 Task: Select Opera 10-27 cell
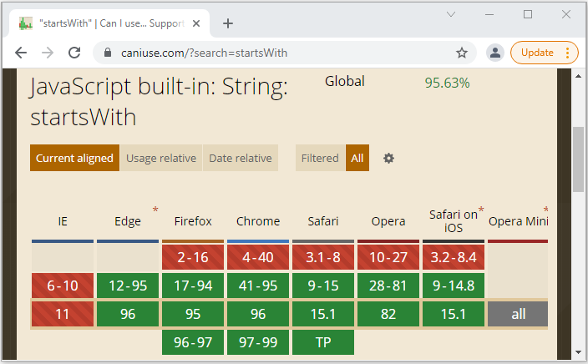click(x=388, y=257)
